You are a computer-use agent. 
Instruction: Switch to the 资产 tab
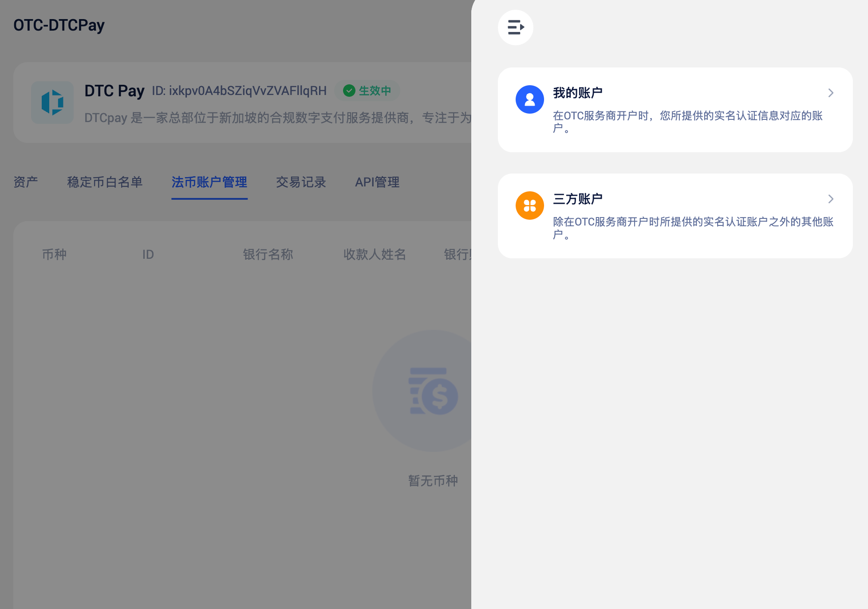(26, 182)
